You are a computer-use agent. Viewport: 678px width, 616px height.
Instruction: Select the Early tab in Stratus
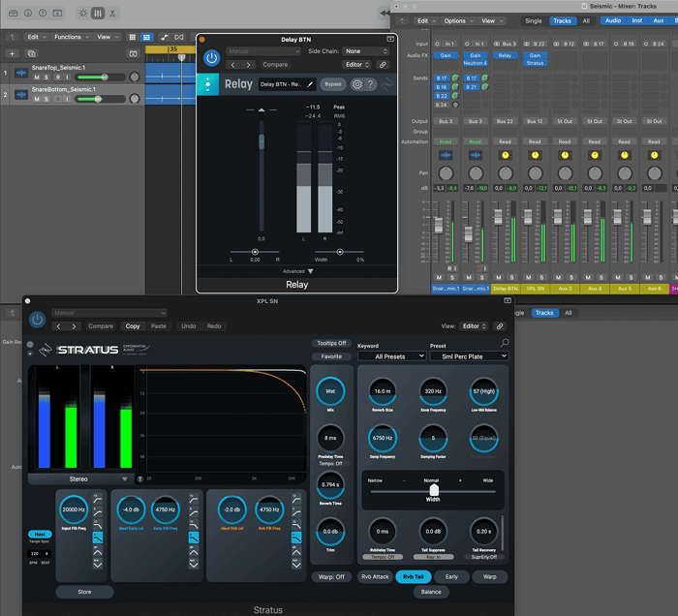[451, 576]
